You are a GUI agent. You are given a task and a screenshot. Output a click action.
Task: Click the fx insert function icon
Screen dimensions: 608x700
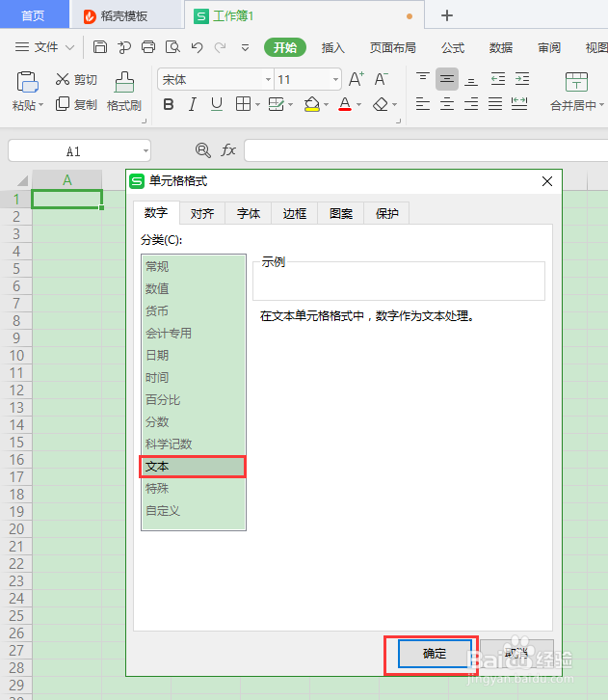(228, 150)
